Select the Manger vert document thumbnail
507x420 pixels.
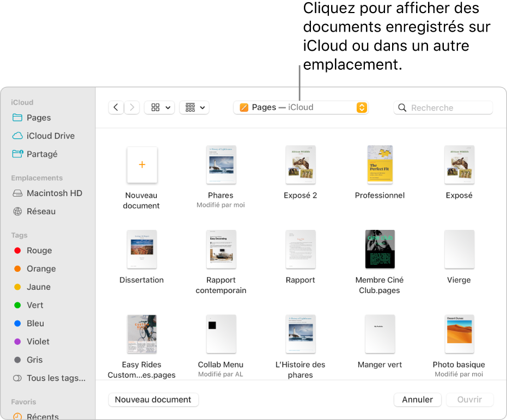[x=380, y=334]
